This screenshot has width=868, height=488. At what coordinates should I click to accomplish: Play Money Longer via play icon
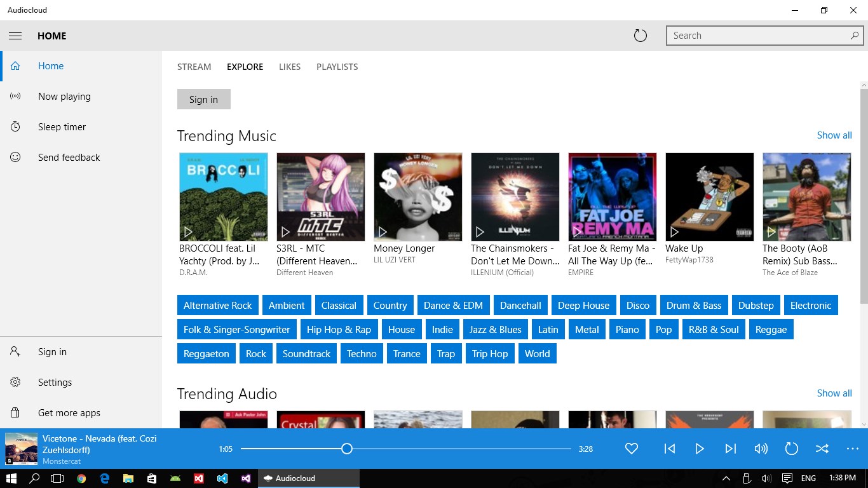coord(383,232)
